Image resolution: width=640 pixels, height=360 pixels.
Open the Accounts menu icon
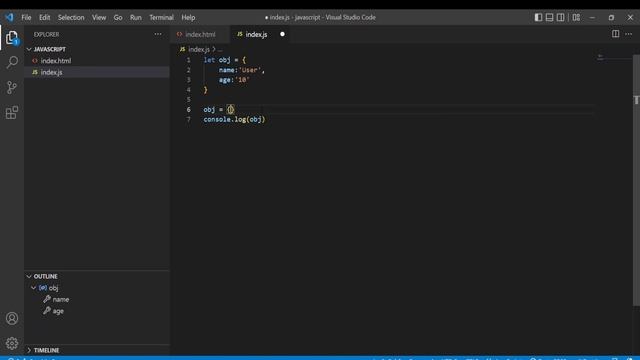coord(12,318)
